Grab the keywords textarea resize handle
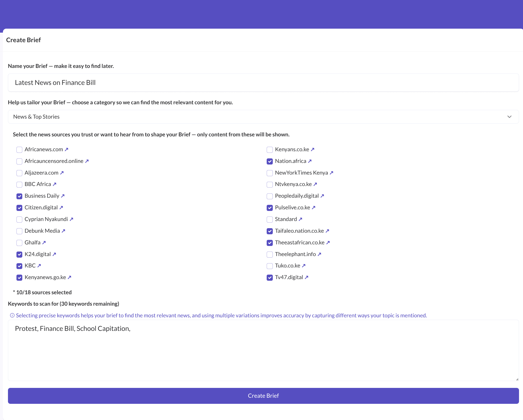The image size is (523, 420). [517, 379]
